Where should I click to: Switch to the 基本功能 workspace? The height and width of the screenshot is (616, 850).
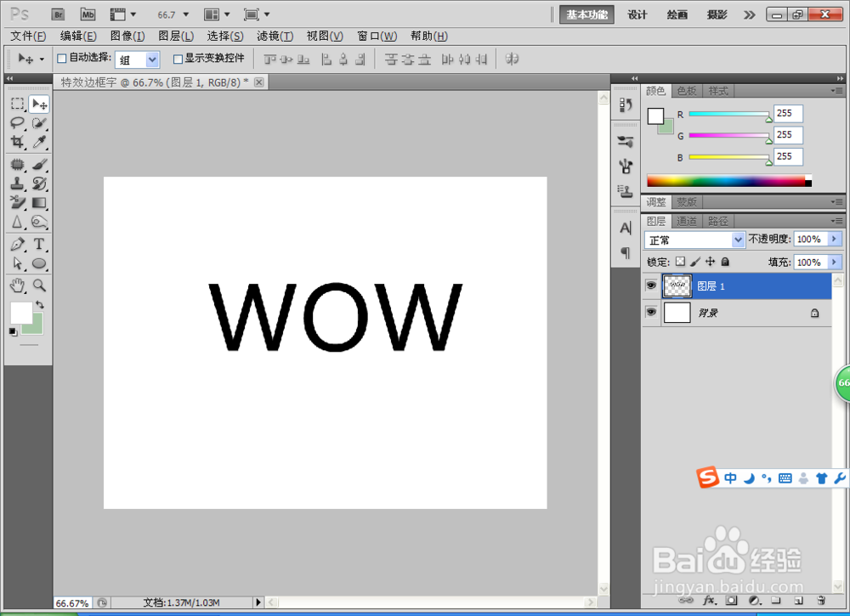point(586,14)
